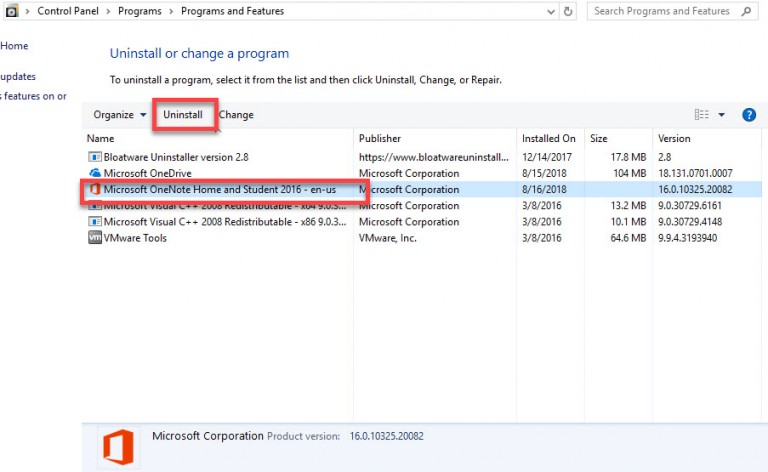The image size is (768, 472).
Task: Click the Product version value in details pane
Action: 386,436
